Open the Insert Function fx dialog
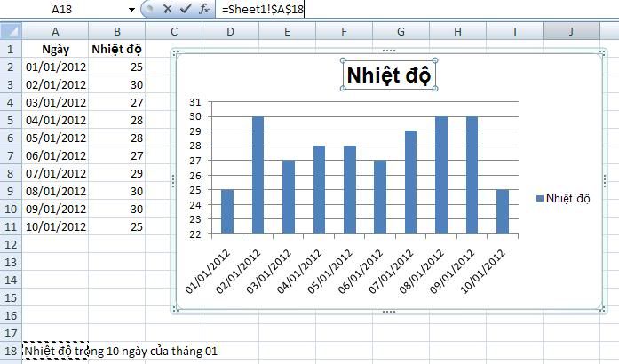Screen dimensions: 619x364 (x=203, y=9)
